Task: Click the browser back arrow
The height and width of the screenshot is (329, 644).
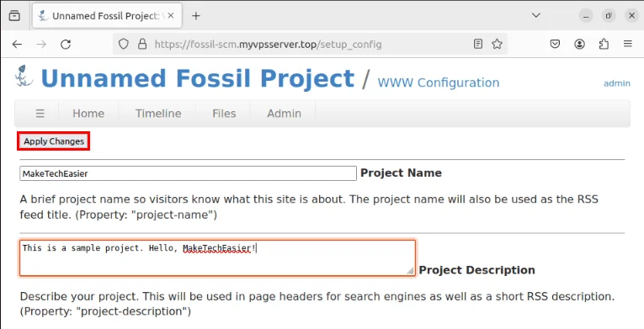Action: tap(17, 44)
